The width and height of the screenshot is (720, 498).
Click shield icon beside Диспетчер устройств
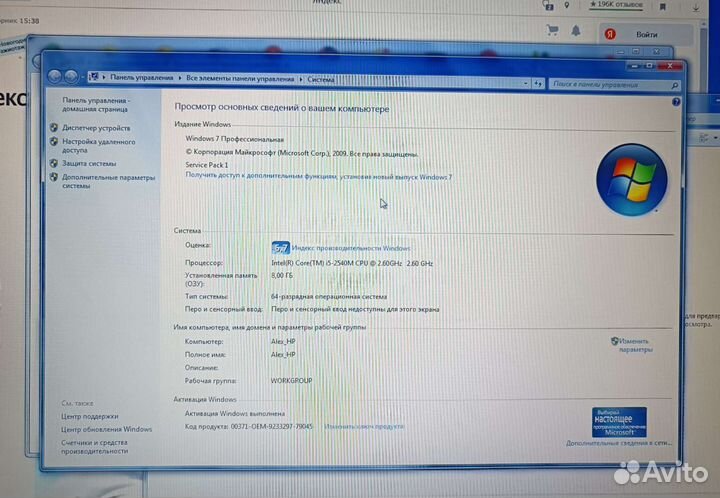[54, 128]
